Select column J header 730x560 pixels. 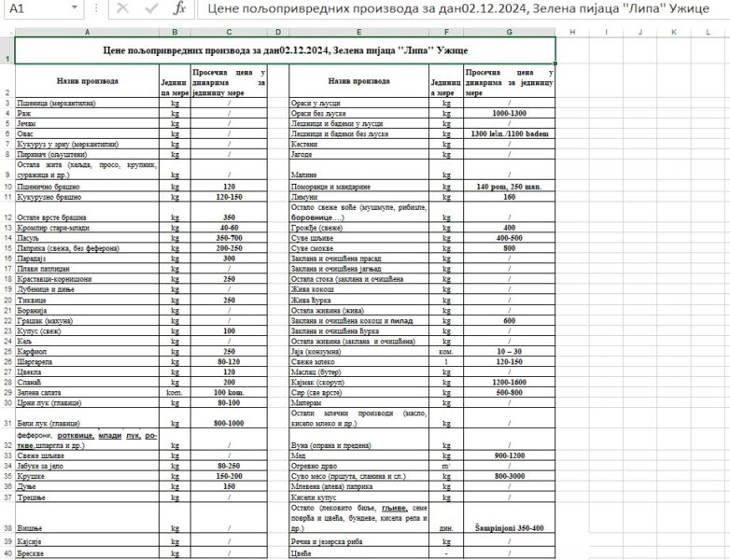640,32
